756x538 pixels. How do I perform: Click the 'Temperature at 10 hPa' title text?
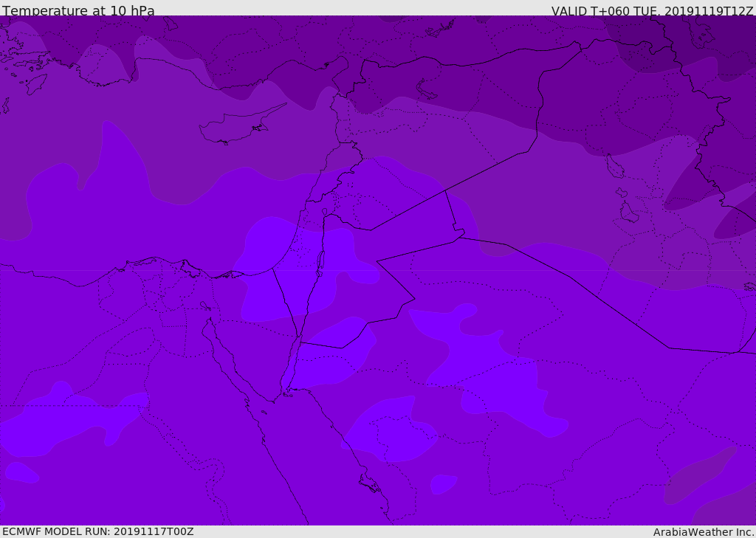[78, 10]
